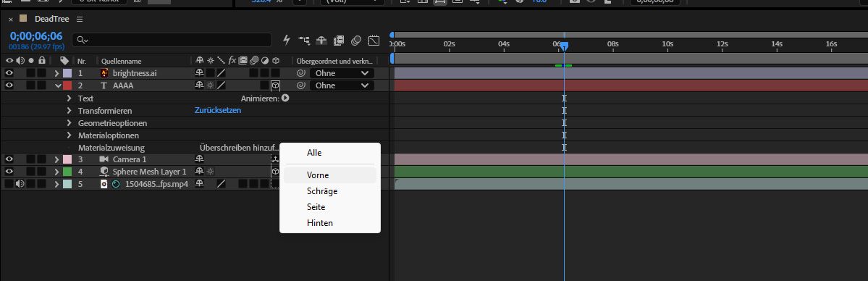Toggle Live Update lightning icon
868x281 pixels.
(286, 40)
